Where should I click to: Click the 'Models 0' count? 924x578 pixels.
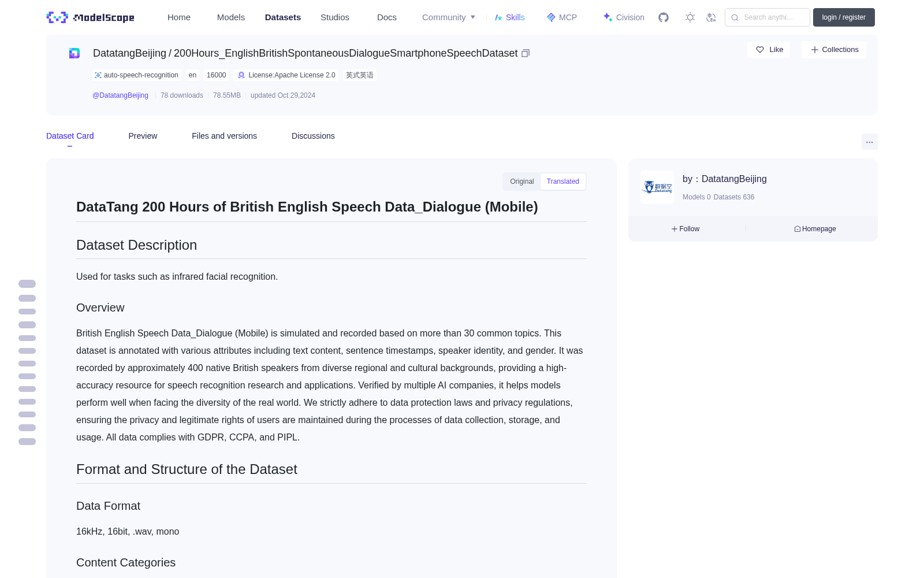pos(696,197)
